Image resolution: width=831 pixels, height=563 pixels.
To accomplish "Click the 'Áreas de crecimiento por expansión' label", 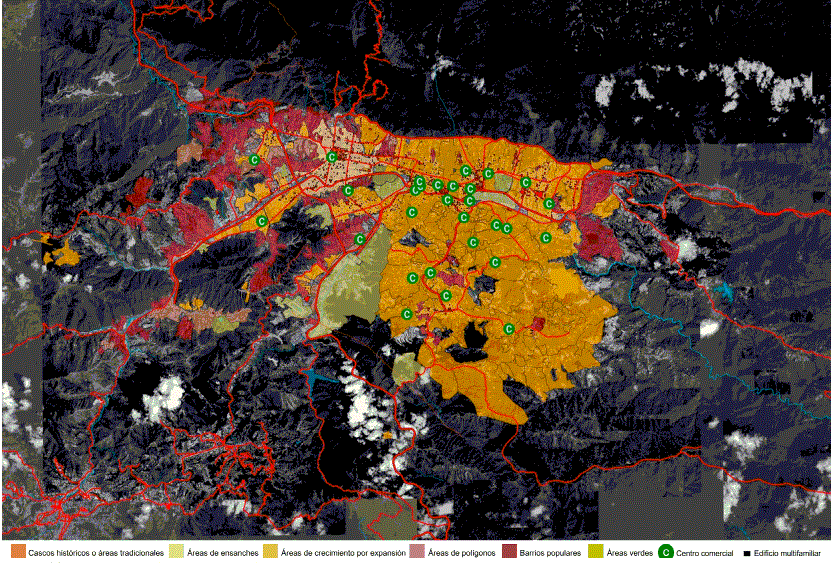I will click(x=343, y=553).
